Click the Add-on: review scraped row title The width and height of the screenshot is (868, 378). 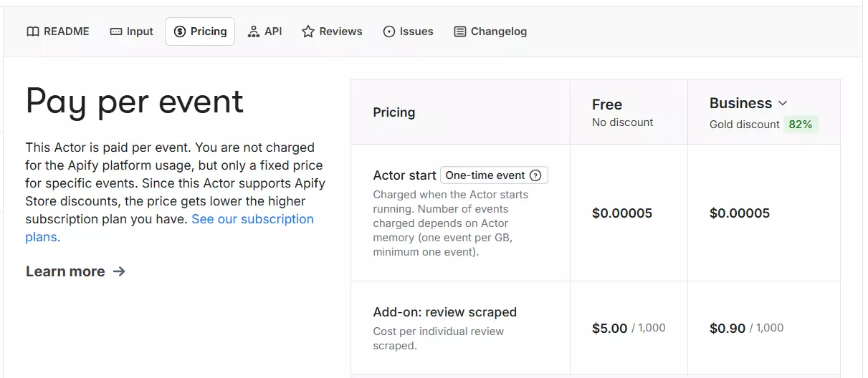(444, 312)
